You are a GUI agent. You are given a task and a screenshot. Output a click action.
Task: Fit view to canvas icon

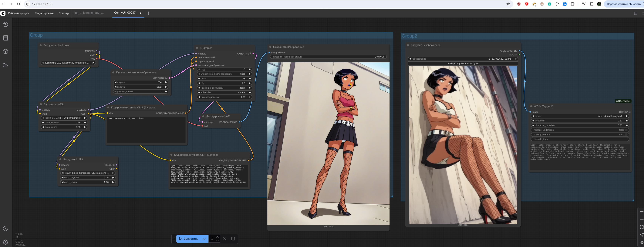(642, 227)
